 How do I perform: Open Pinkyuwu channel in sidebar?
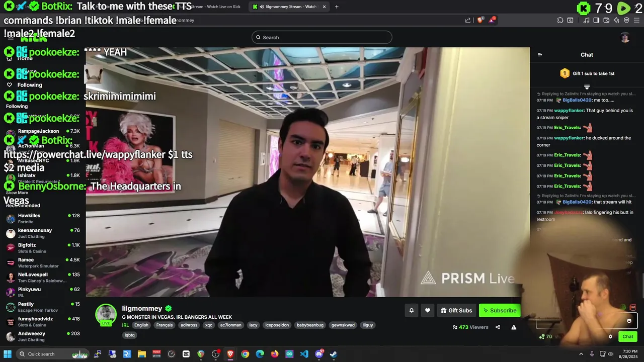coord(43,292)
